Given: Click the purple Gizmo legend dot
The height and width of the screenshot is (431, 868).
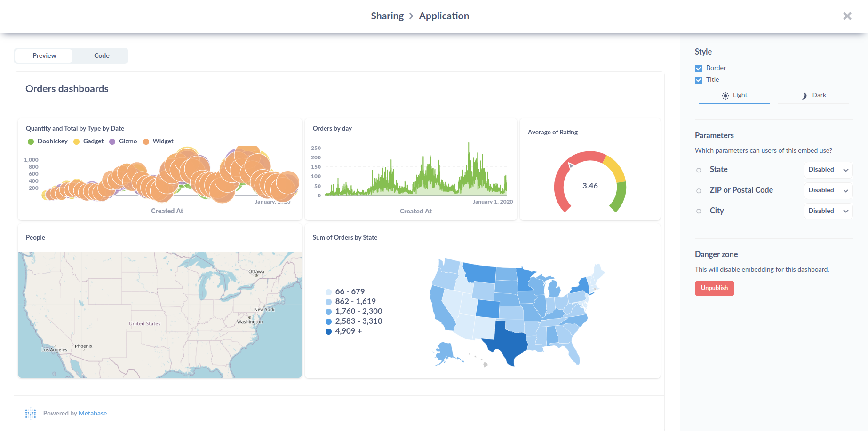Looking at the screenshot, I should click(x=112, y=141).
